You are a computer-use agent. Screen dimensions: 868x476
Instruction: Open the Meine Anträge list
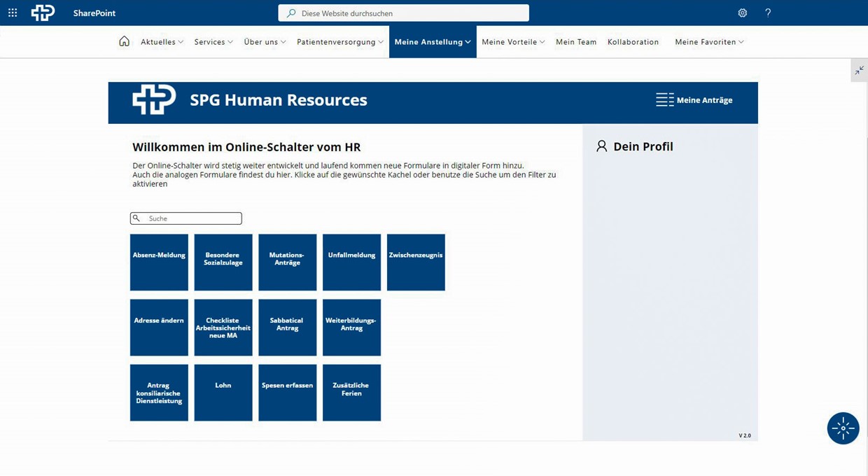pos(694,100)
